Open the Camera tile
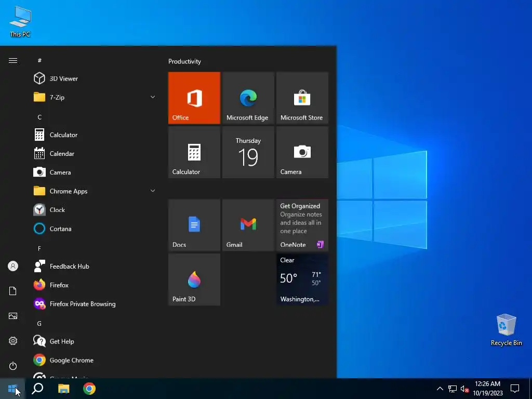Viewport: 532px width, 399px height. click(302, 152)
